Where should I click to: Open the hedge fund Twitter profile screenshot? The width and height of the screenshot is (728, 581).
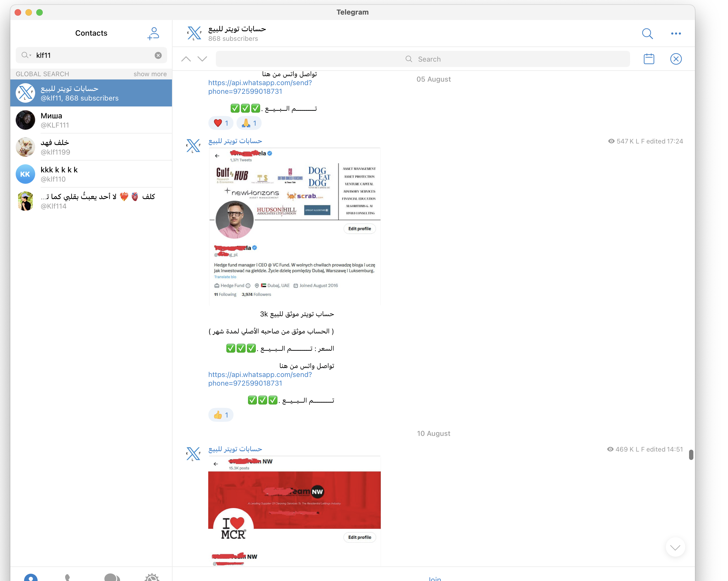tap(294, 226)
